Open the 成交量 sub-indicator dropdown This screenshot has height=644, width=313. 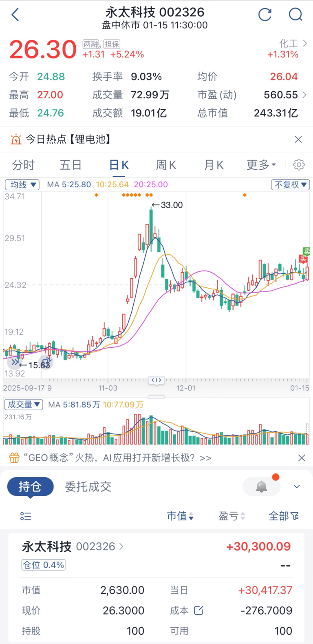(23, 404)
